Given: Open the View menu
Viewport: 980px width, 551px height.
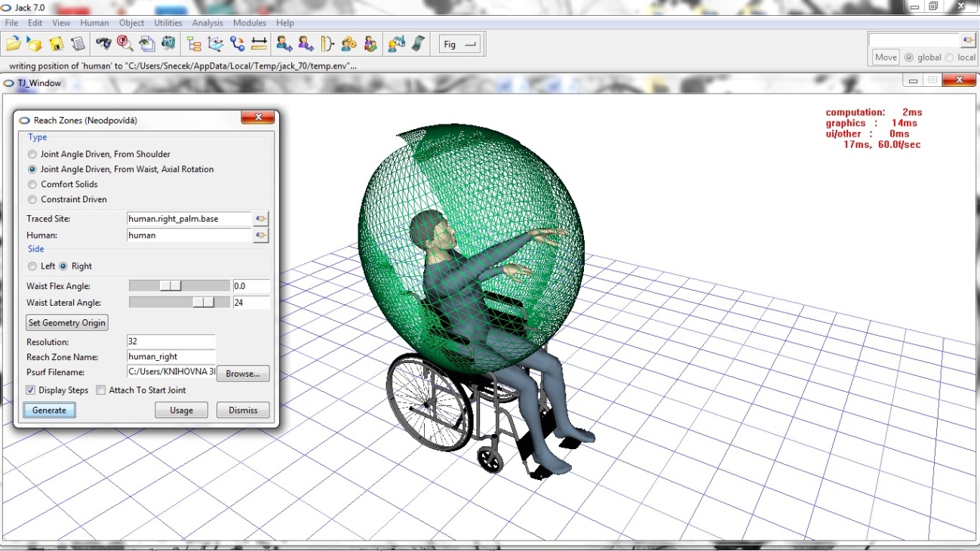Looking at the screenshot, I should pyautogui.click(x=61, y=23).
